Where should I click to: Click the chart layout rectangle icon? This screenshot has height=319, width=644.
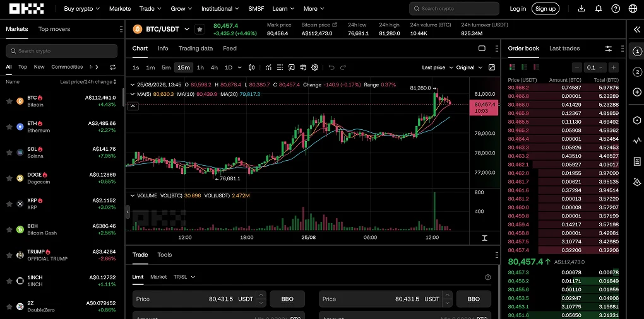[482, 49]
